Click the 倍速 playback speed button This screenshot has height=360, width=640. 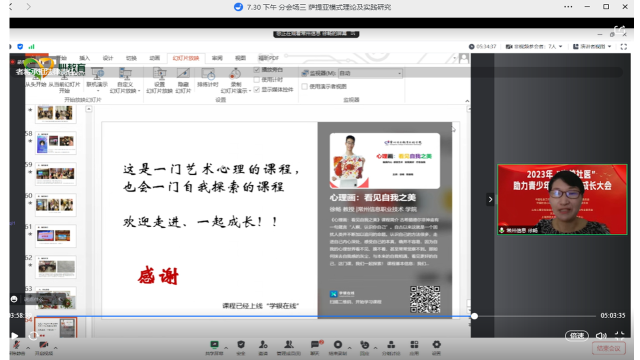(577, 336)
